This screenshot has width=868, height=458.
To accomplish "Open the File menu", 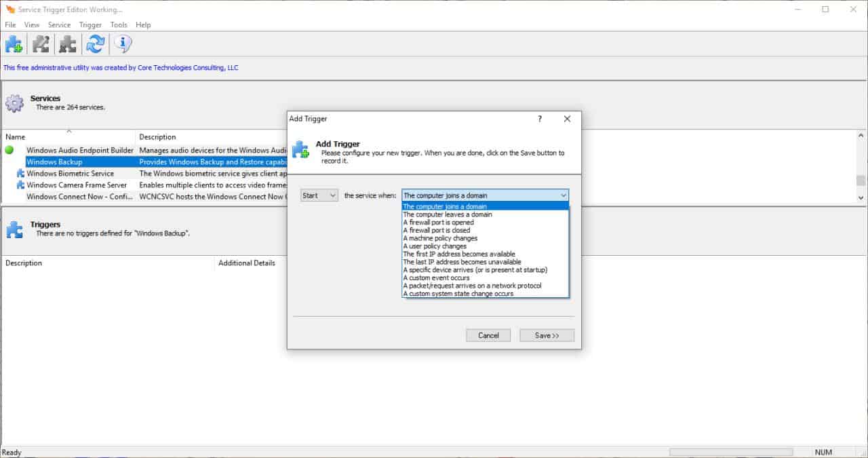I will [10, 24].
